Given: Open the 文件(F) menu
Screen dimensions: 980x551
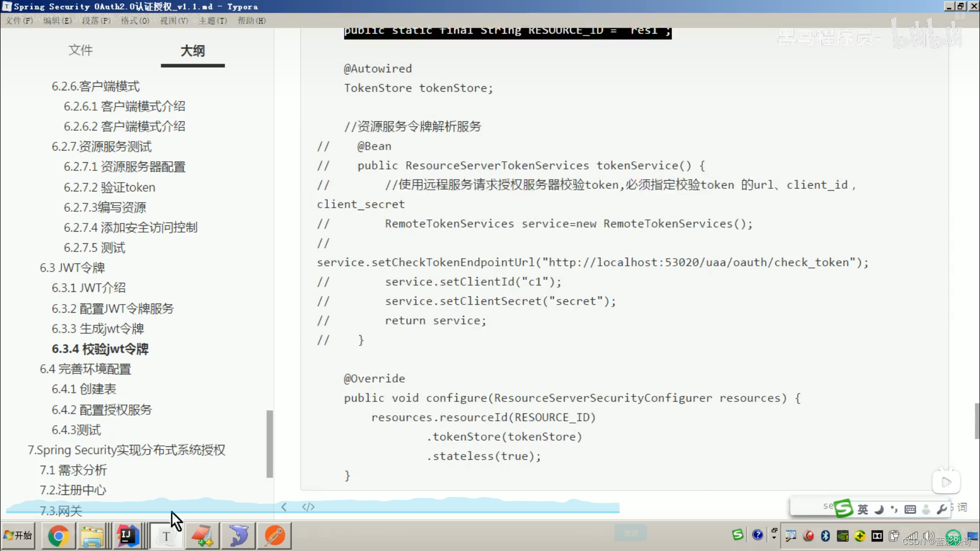Looking at the screenshot, I should tap(19, 20).
